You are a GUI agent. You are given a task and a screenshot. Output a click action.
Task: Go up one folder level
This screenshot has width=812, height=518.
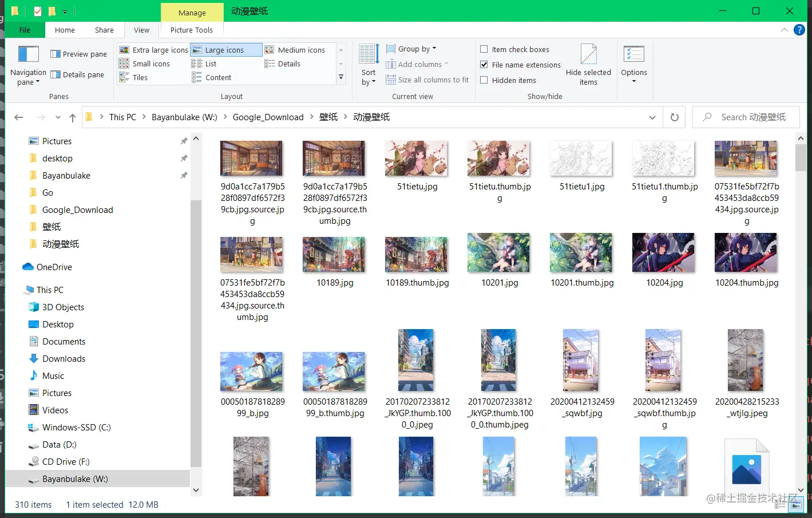(72, 117)
